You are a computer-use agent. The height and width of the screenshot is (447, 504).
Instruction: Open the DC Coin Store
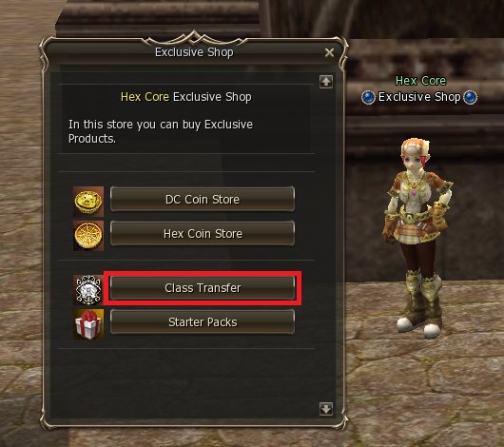coord(203,200)
